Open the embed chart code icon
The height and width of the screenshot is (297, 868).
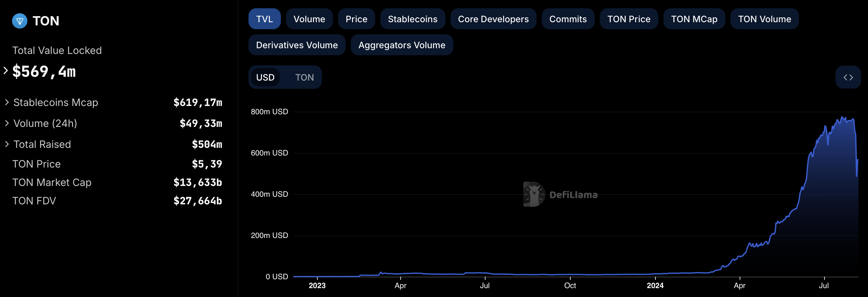coord(848,77)
